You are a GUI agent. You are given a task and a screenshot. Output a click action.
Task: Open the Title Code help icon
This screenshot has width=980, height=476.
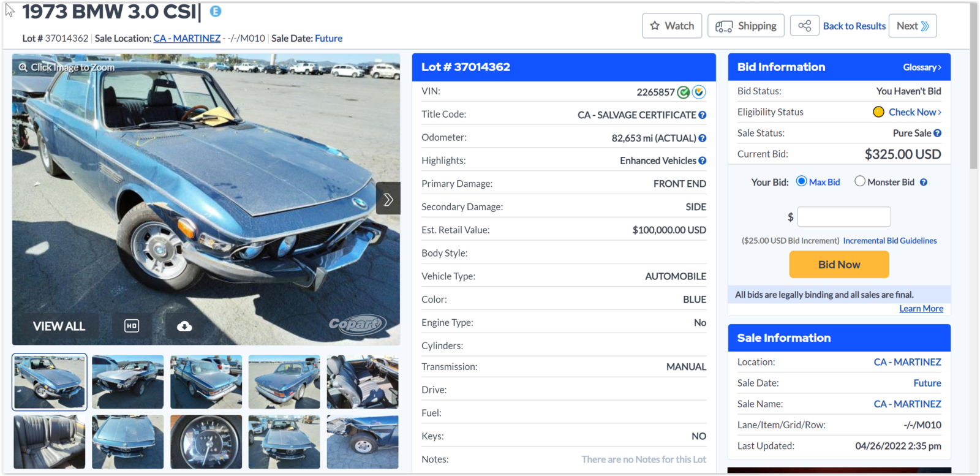pyautogui.click(x=703, y=115)
